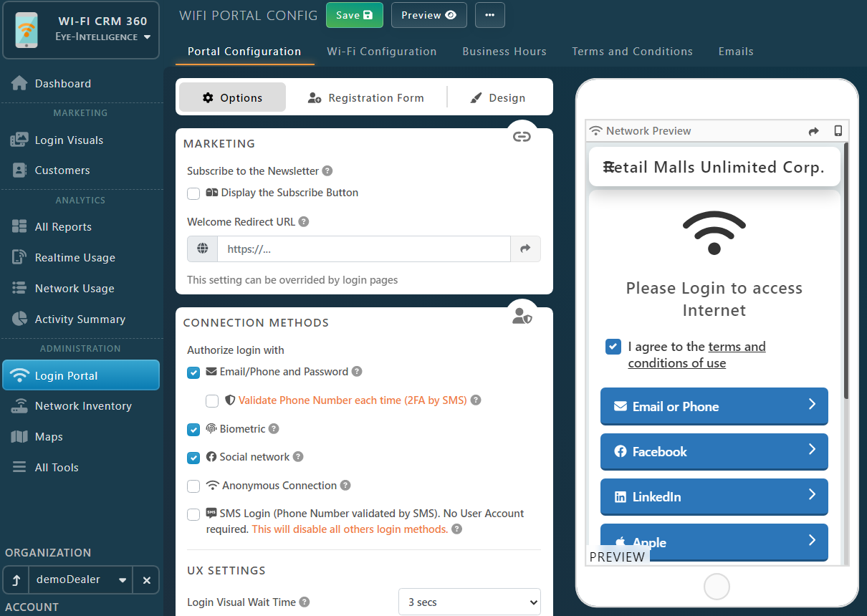Open Network Inventory in the sidebar
867x616 pixels.
pyautogui.click(x=83, y=405)
